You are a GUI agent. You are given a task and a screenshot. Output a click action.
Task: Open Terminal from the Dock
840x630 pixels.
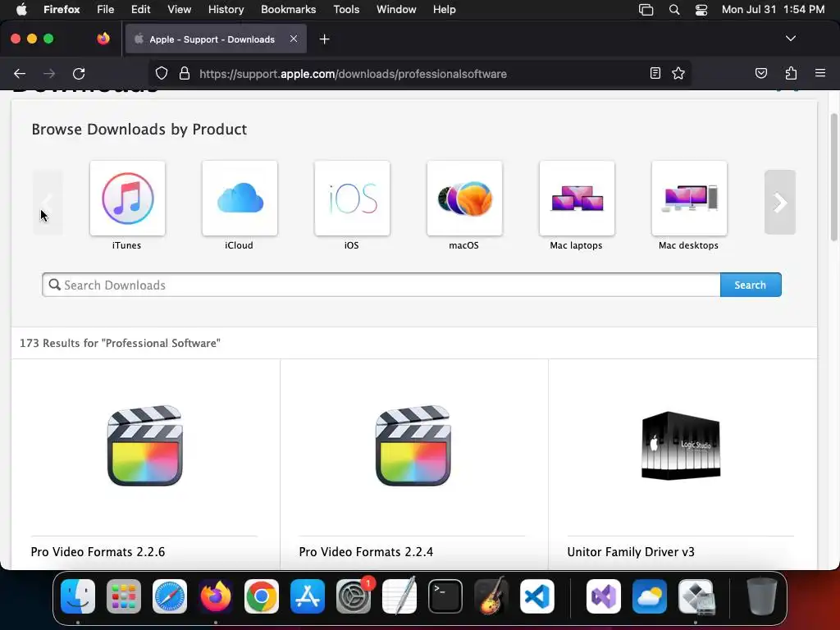(445, 596)
